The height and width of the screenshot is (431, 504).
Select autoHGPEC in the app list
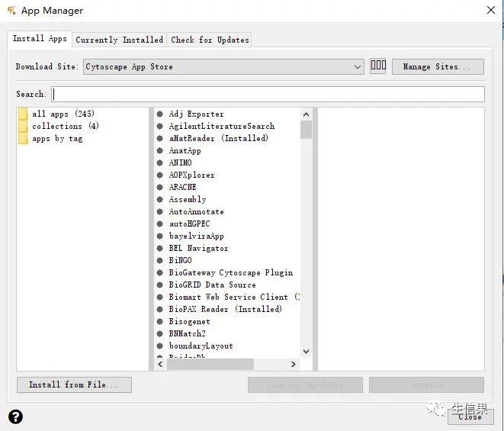190,224
